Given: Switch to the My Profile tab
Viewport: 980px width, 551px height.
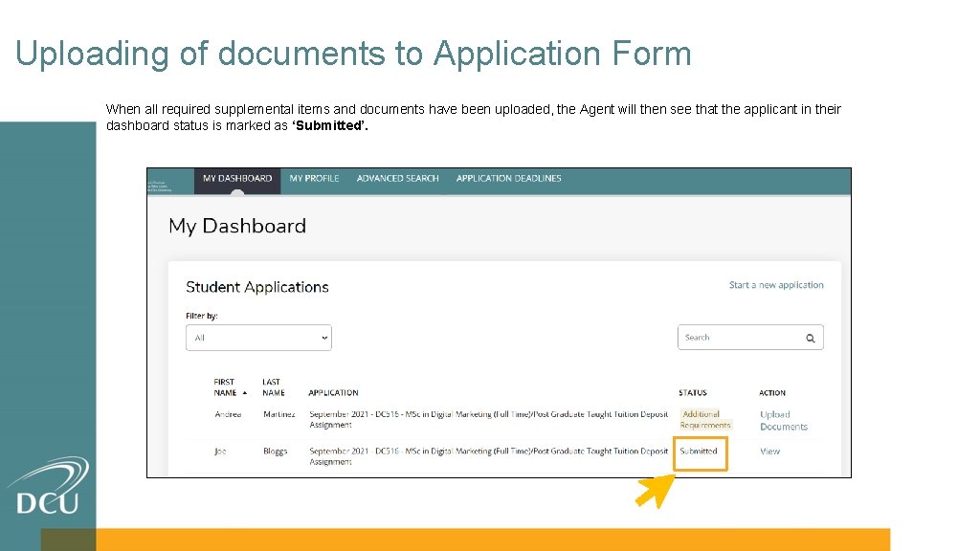Looking at the screenshot, I should (314, 179).
